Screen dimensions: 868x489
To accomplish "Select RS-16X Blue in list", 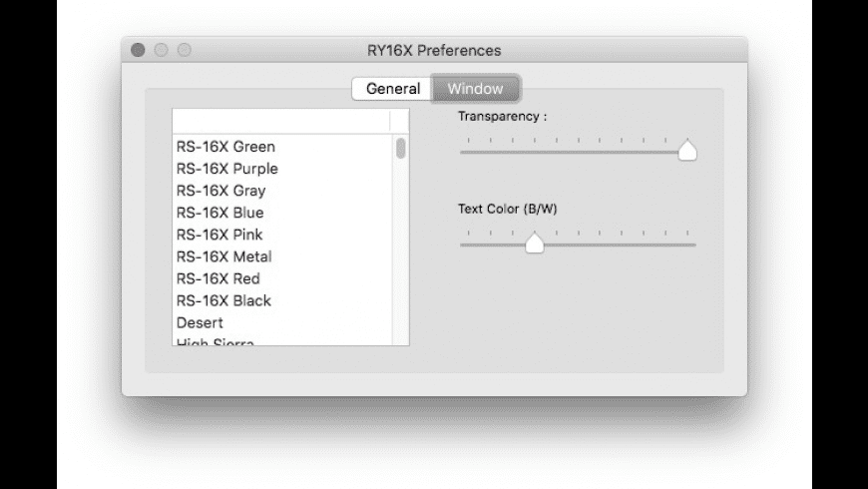I will [220, 213].
